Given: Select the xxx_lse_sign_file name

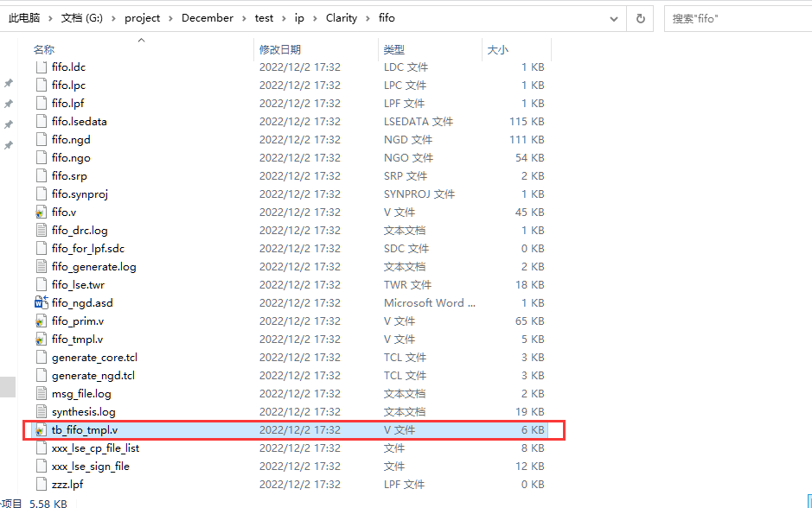Looking at the screenshot, I should click(90, 466).
